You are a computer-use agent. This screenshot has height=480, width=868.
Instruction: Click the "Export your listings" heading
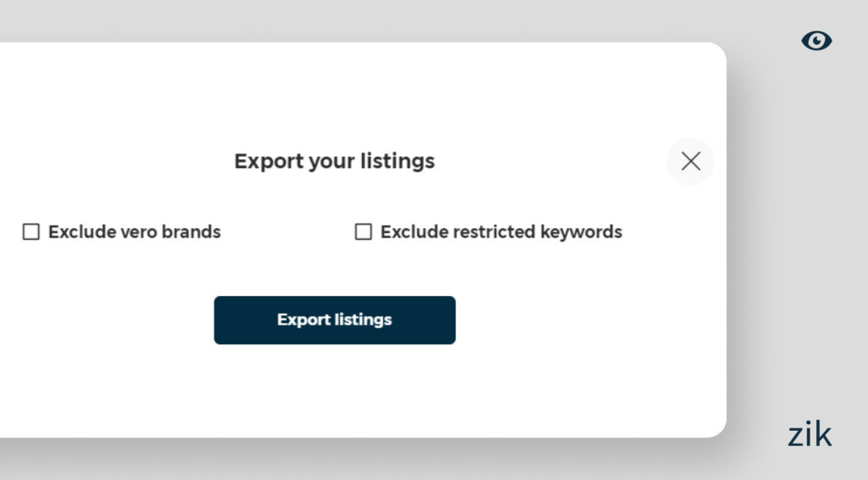[x=334, y=161]
